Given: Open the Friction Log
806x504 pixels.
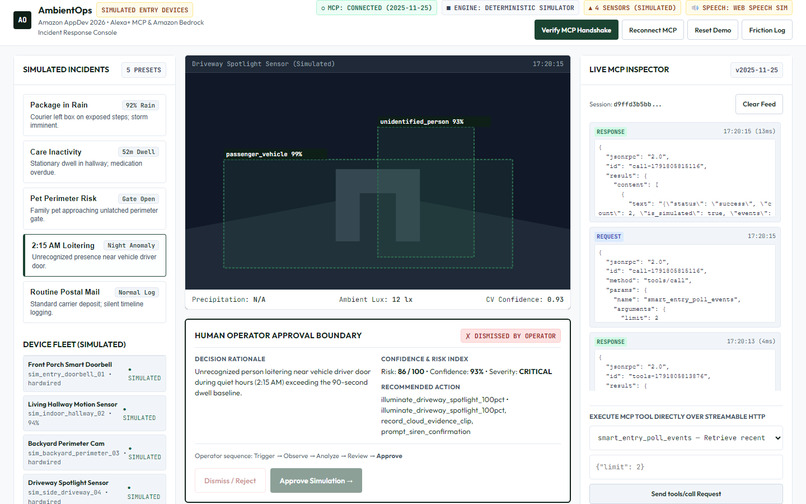Looking at the screenshot, I should [767, 30].
